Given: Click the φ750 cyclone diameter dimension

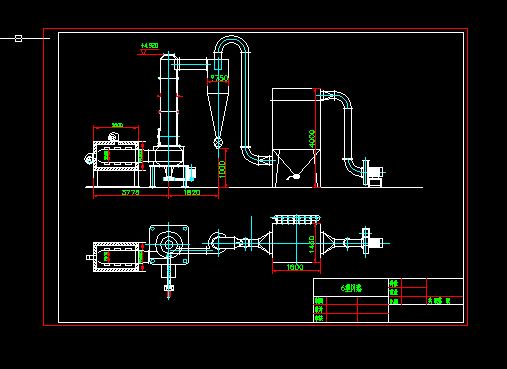Looking at the screenshot, I should coord(219,78).
